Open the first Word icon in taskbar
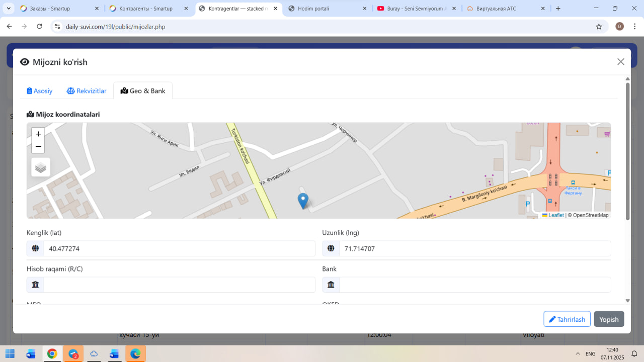This screenshot has height=362, width=644. [x=31, y=354]
